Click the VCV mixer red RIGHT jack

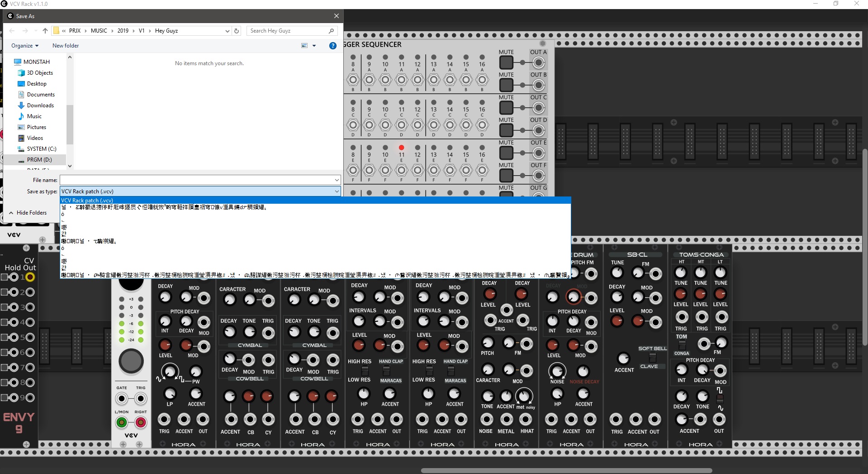tap(141, 423)
